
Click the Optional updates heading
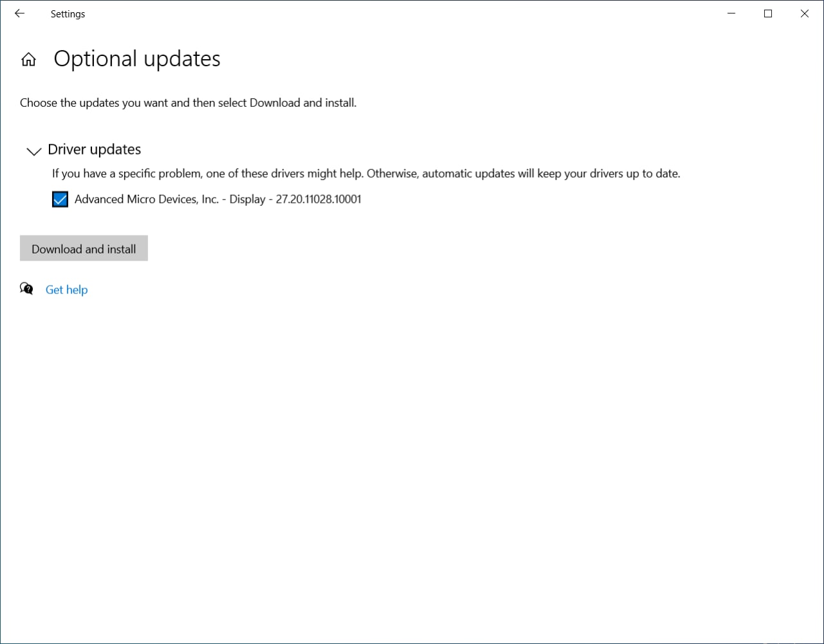click(x=137, y=59)
